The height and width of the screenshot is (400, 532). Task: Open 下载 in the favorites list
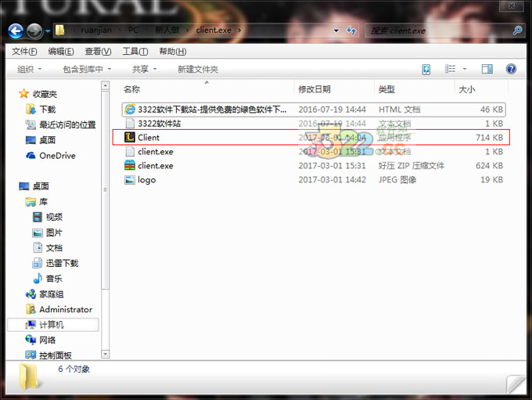[41, 110]
